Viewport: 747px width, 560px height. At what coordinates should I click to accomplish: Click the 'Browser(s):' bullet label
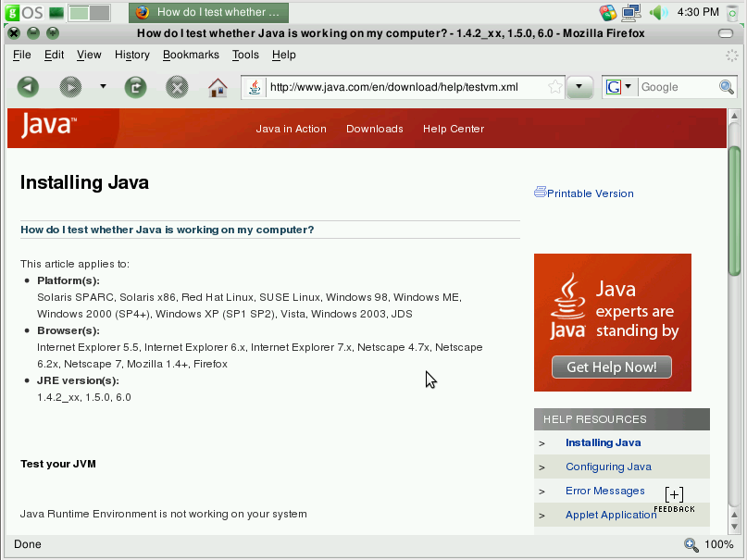coord(68,330)
